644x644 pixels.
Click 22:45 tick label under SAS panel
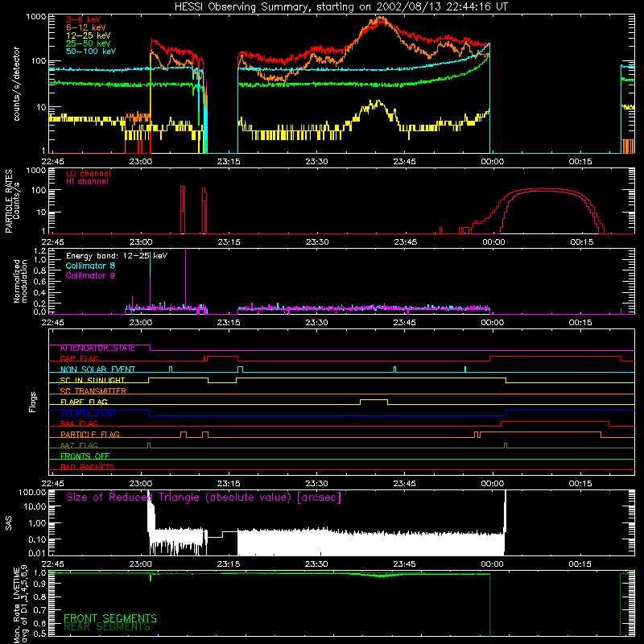pos(52,564)
